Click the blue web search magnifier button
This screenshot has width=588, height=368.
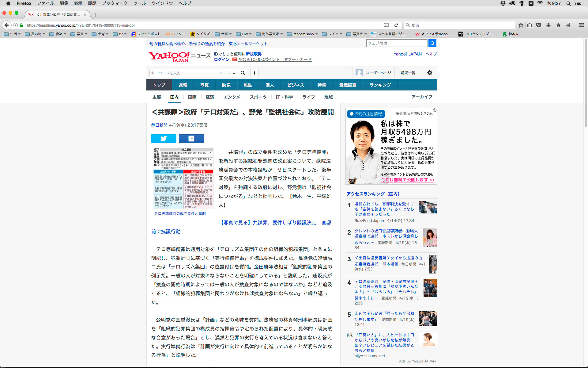(432, 43)
